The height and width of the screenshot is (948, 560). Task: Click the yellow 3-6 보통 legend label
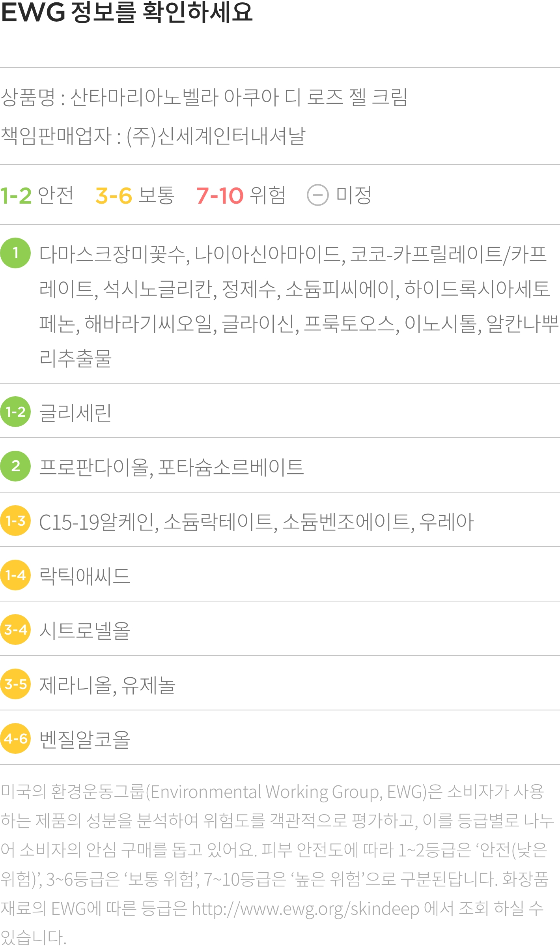point(135,195)
